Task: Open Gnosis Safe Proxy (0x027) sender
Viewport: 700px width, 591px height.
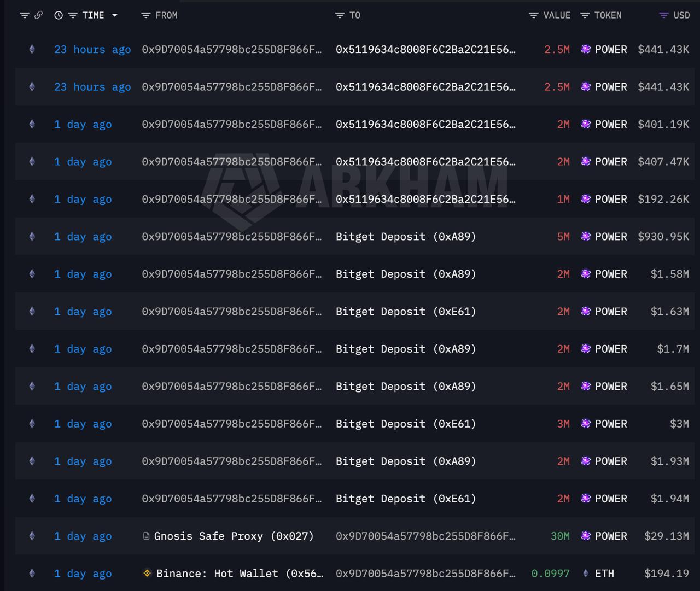Action: 234,536
